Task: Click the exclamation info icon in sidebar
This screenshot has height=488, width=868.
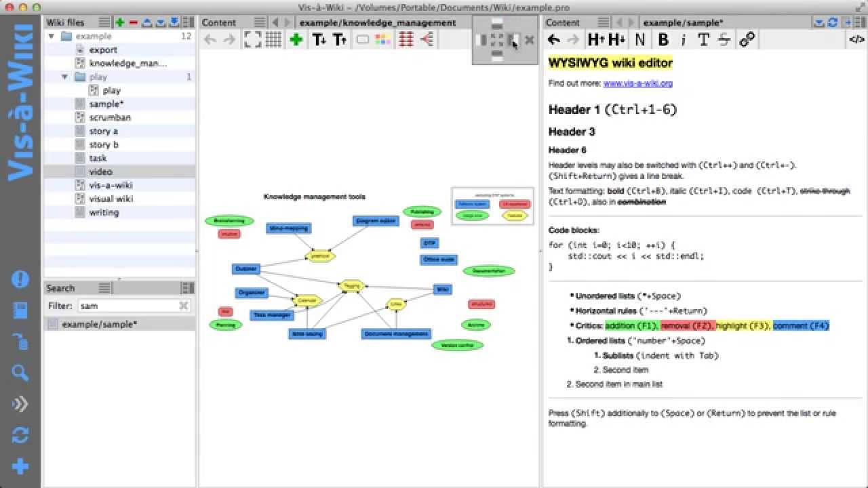Action: [20, 279]
